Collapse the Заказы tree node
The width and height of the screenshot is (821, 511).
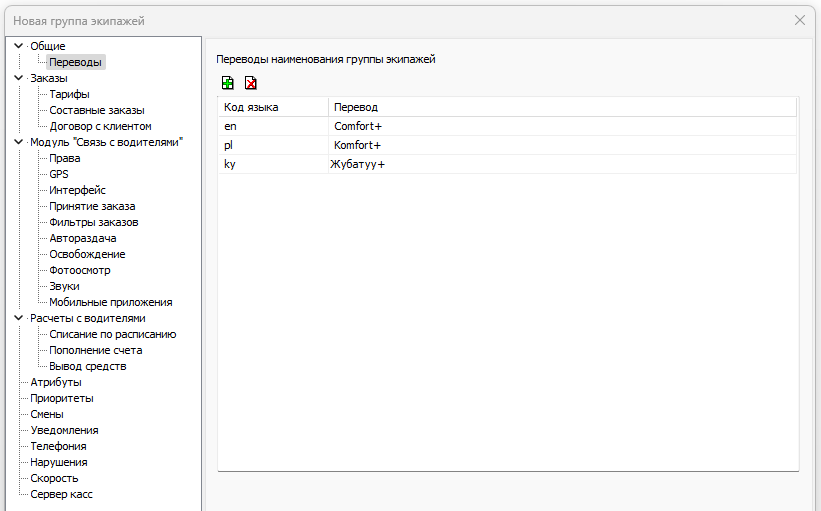pyautogui.click(x=18, y=78)
